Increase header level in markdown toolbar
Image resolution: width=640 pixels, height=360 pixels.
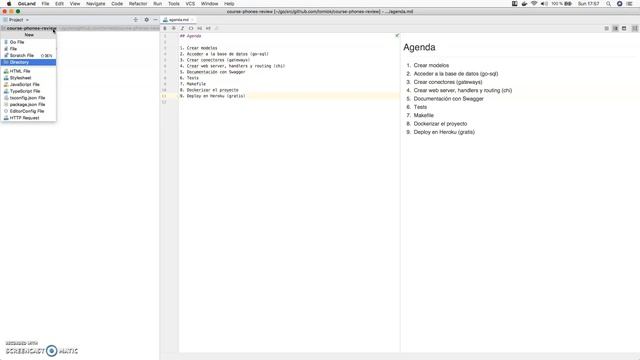[208, 29]
